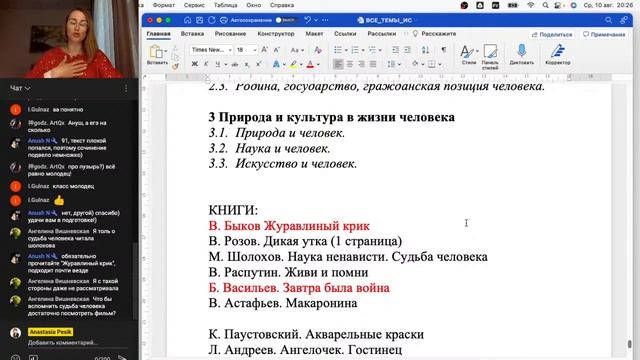Click the Paste clipboard icon
This screenshot has width=640, height=360.
pos(156,52)
